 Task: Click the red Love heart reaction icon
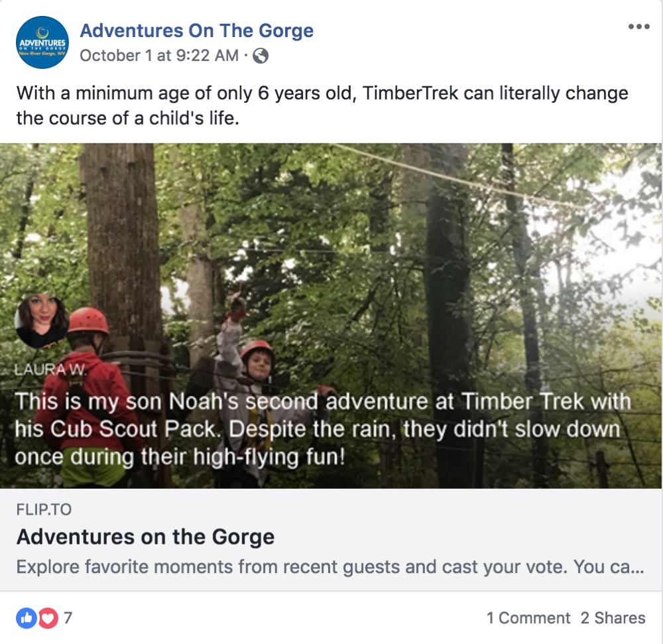[48, 618]
